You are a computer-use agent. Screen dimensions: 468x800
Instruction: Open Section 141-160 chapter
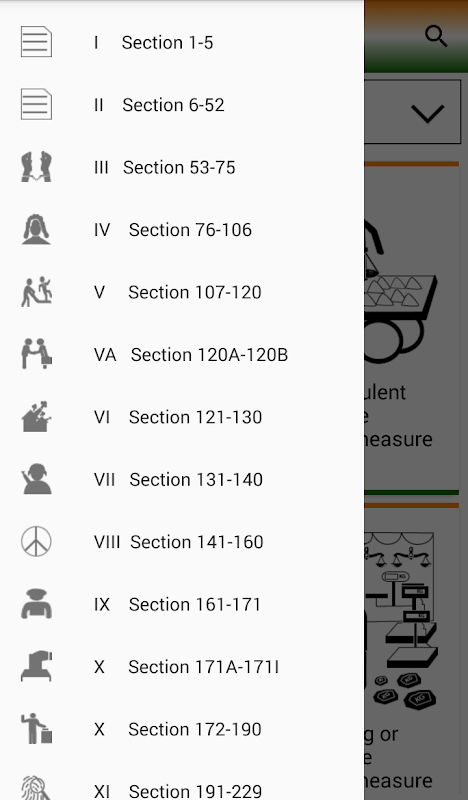182,542
